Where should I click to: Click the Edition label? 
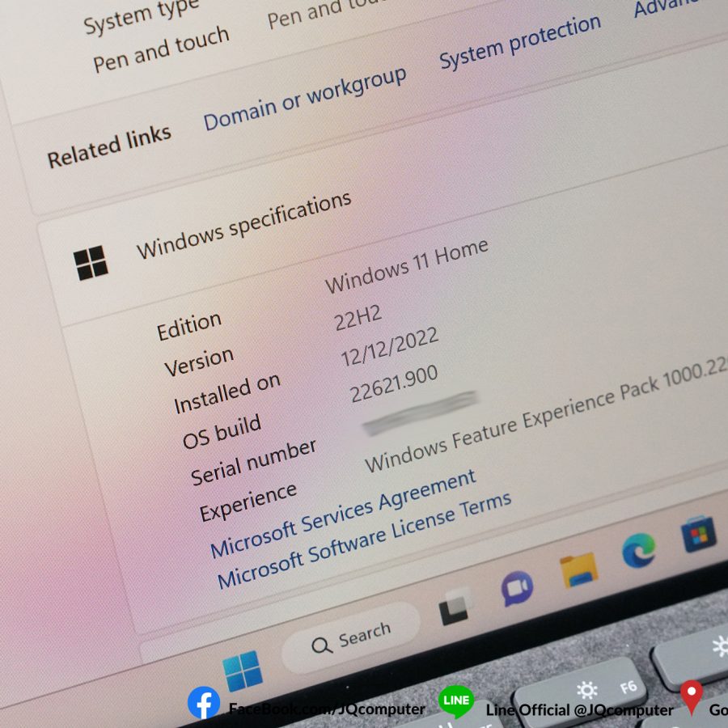[189, 327]
